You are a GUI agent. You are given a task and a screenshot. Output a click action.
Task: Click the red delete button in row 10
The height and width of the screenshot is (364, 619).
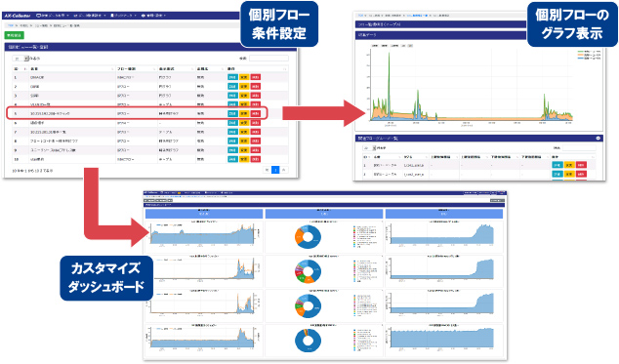[x=256, y=159]
